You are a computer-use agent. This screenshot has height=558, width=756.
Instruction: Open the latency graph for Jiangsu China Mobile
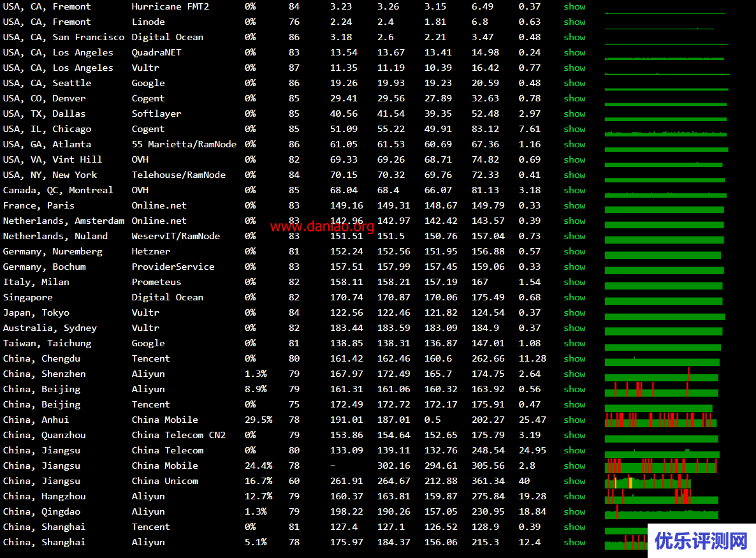click(661, 466)
